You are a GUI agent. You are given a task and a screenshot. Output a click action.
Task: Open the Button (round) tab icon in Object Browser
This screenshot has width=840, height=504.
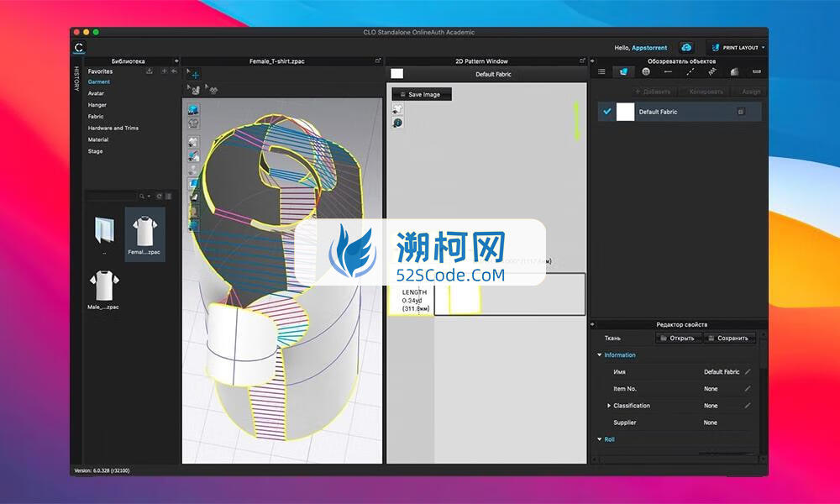(x=645, y=71)
